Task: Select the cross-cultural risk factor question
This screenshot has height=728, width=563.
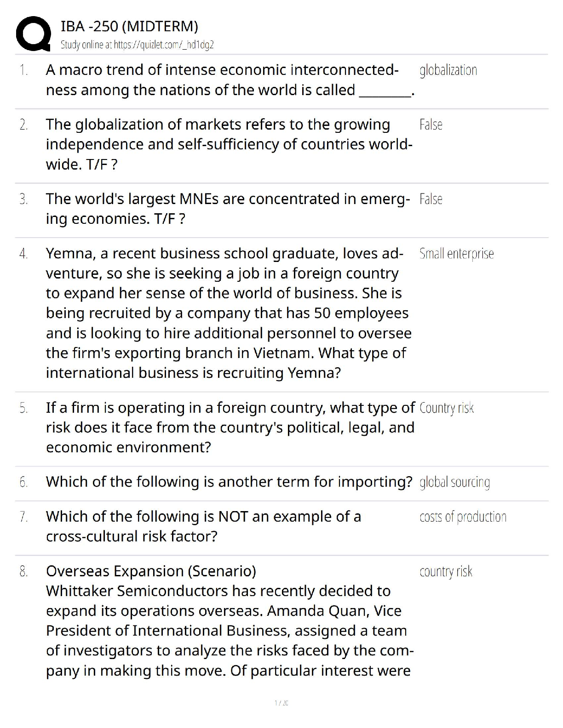Action: [x=203, y=526]
